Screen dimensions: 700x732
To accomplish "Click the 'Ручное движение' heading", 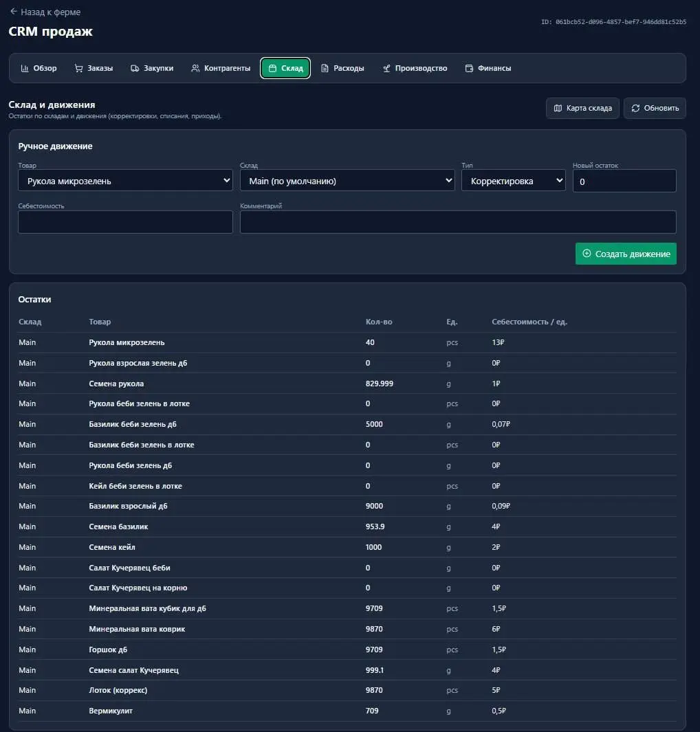I will tap(55, 146).
